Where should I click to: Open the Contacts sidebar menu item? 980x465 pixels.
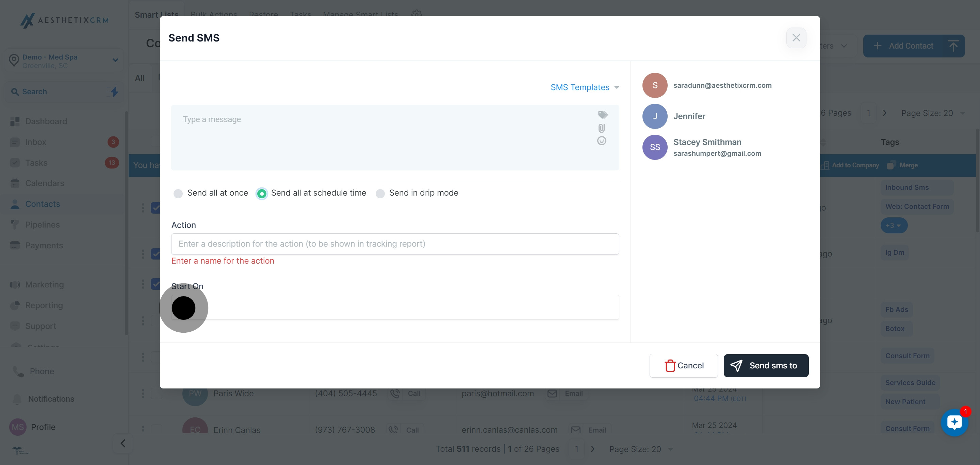[43, 204]
